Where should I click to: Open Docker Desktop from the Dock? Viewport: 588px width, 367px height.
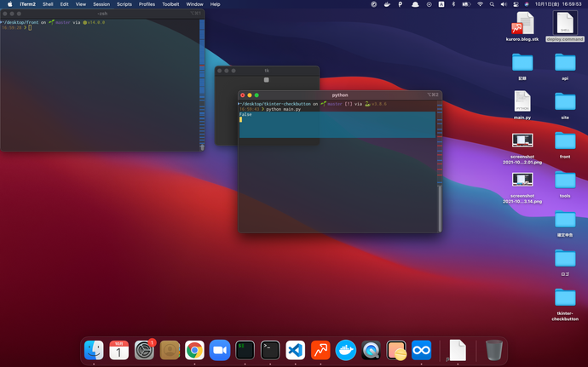coord(345,350)
